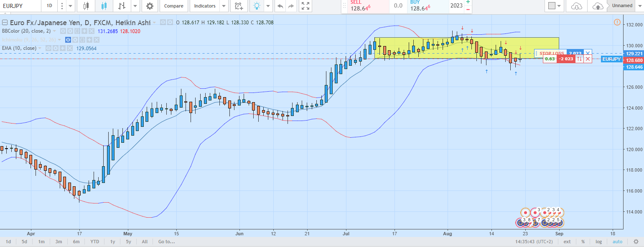Open the Indicators button
The height and width of the screenshot is (247, 644).
click(x=205, y=6)
